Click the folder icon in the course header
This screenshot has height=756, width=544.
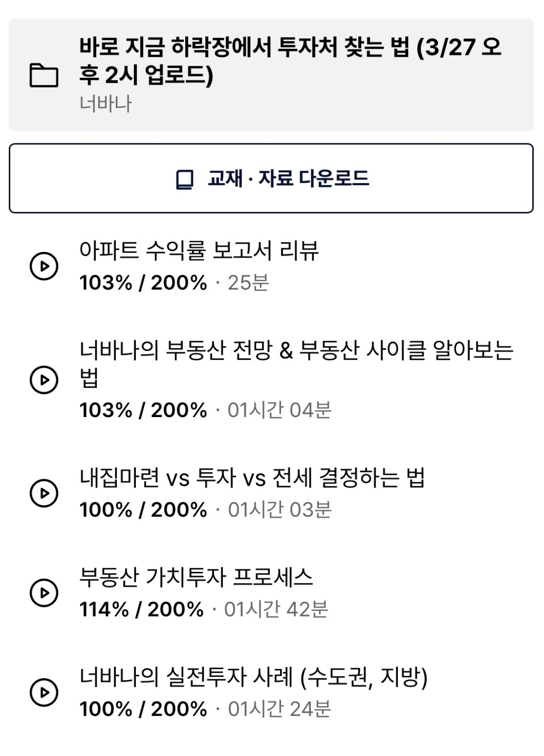44,75
